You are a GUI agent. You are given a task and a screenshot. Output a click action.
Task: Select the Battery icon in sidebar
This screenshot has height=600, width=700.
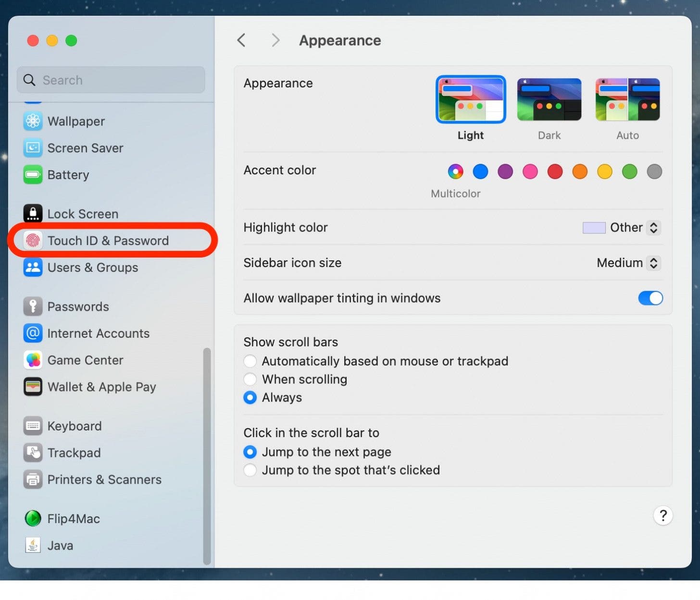pyautogui.click(x=33, y=175)
